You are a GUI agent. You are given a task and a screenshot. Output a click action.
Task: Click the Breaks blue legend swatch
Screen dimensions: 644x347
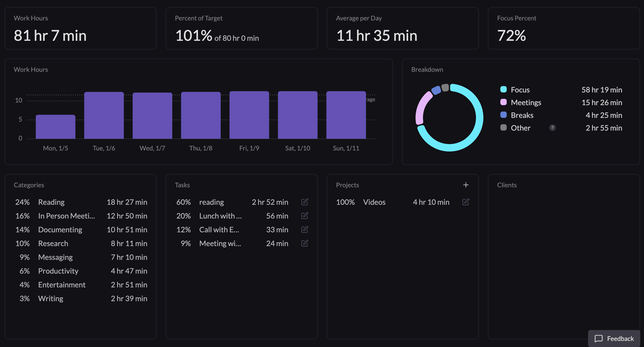pos(503,115)
